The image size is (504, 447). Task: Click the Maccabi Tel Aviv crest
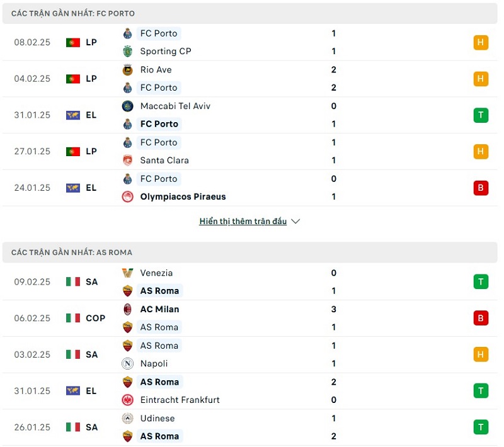point(128,106)
